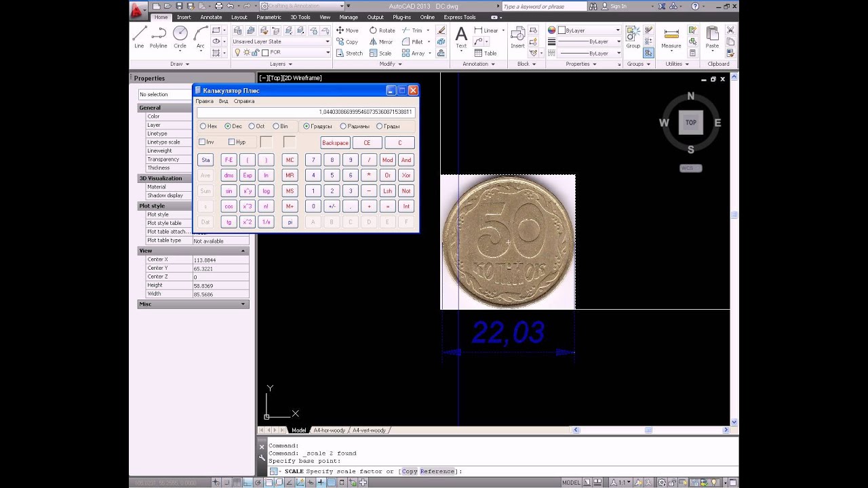Click the Insert block tool
868x488 pixels.
517,37
